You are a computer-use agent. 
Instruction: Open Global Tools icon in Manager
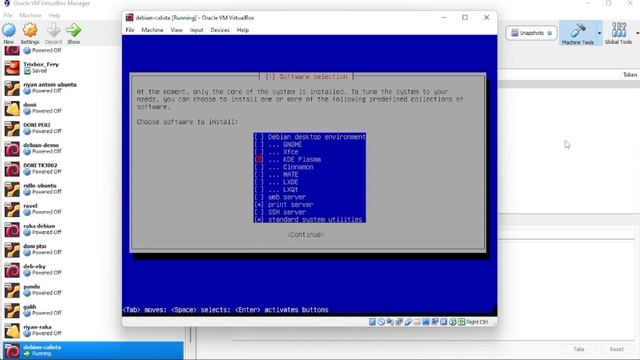click(x=619, y=31)
